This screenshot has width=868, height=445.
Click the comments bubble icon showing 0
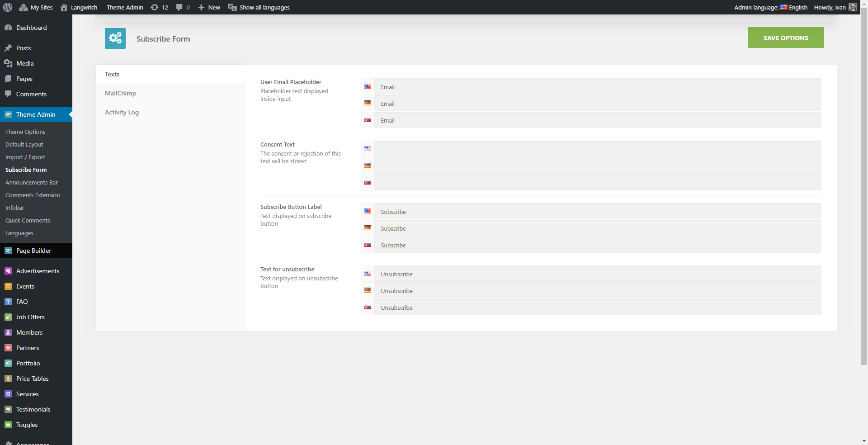pos(183,7)
